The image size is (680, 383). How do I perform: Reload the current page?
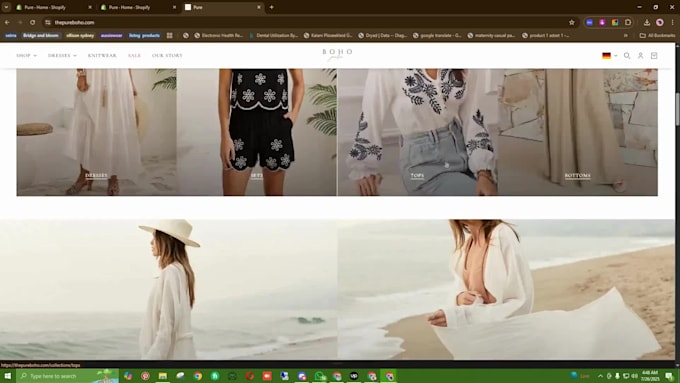33,22
